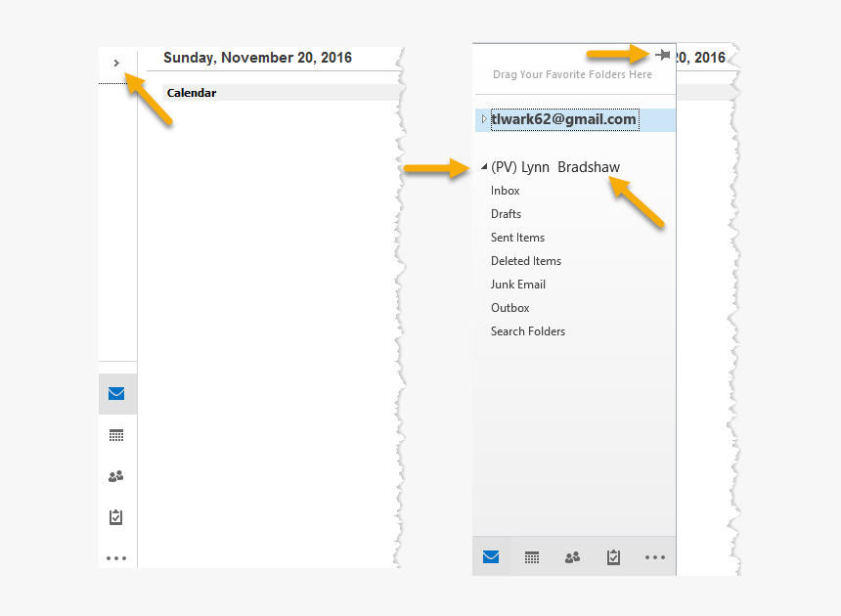Open Calendar in the collapsed vertical navigation bar

116,435
